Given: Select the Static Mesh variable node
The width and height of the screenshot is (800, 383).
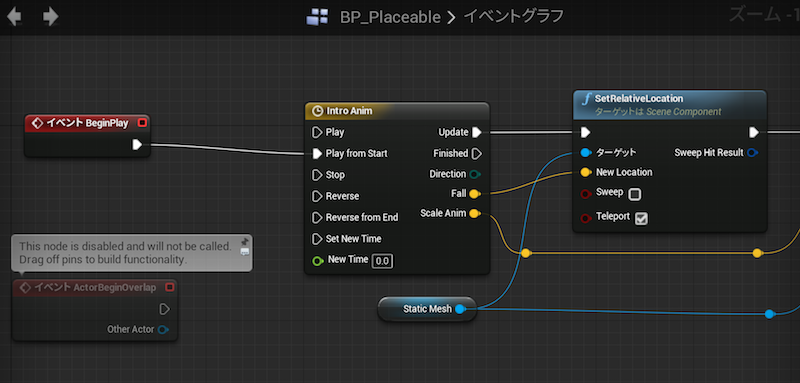Looking at the screenshot, I should (427, 309).
